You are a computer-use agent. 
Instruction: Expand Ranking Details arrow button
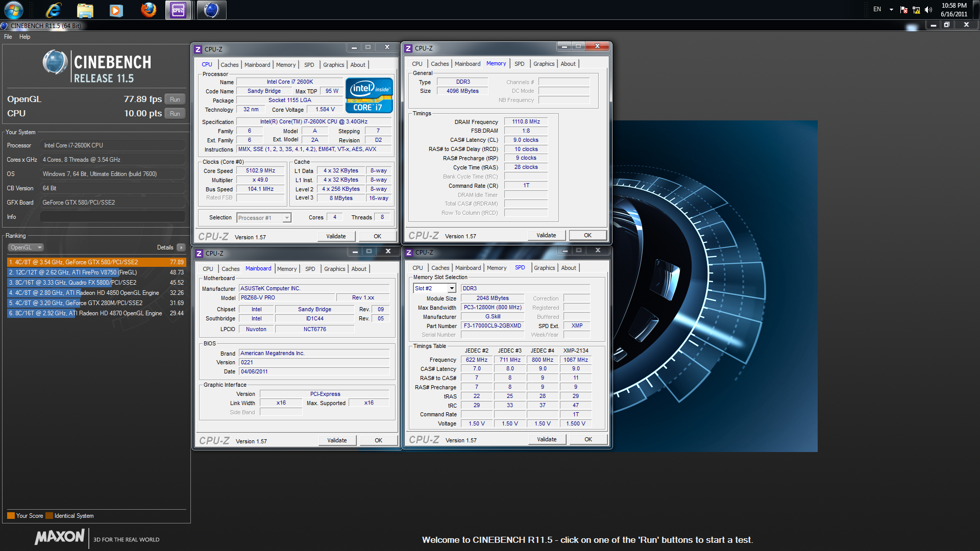coord(181,247)
